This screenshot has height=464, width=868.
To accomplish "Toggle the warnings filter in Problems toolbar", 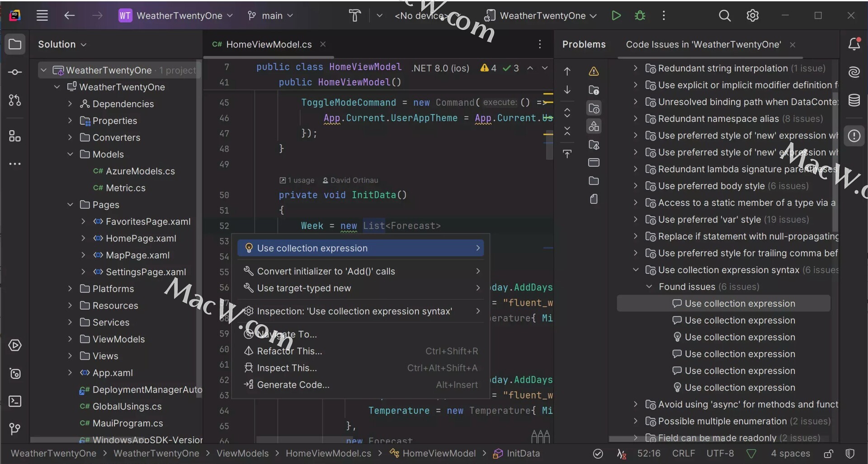I will coord(594,71).
